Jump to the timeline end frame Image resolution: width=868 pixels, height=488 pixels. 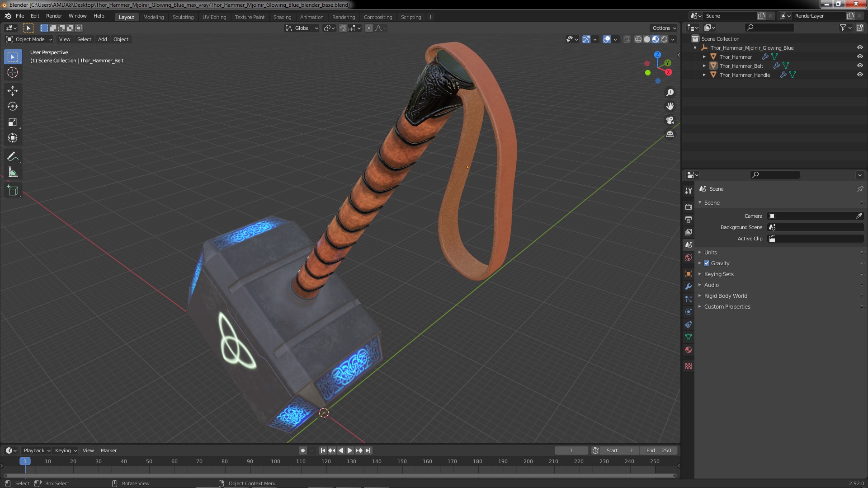[x=368, y=450]
